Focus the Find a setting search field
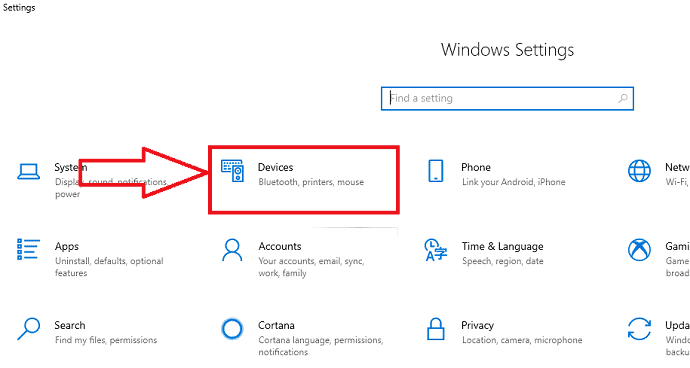The width and height of the screenshot is (690, 368). click(507, 99)
